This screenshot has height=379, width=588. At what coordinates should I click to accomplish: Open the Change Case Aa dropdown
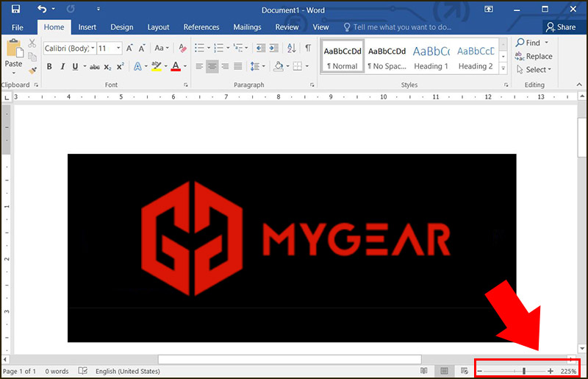pyautogui.click(x=162, y=48)
